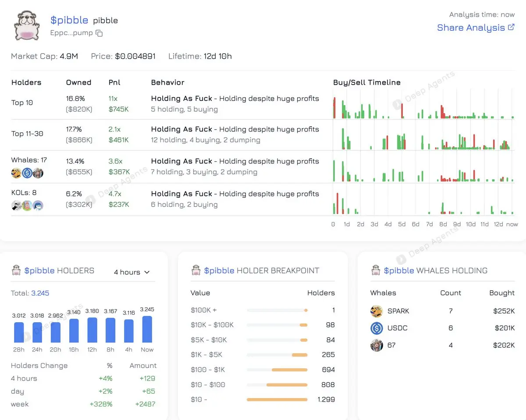Open the 4 hours interval dropdown
Screen dimensions: 526x420
click(x=131, y=272)
